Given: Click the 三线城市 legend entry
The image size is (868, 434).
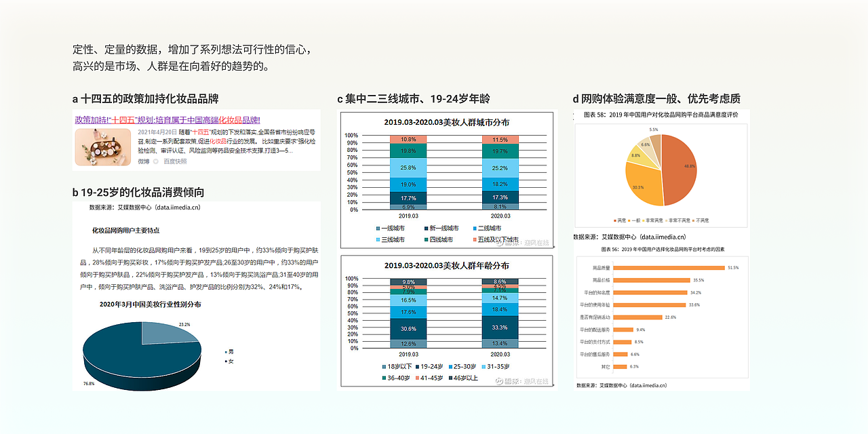Looking at the screenshot, I should click(389, 239).
